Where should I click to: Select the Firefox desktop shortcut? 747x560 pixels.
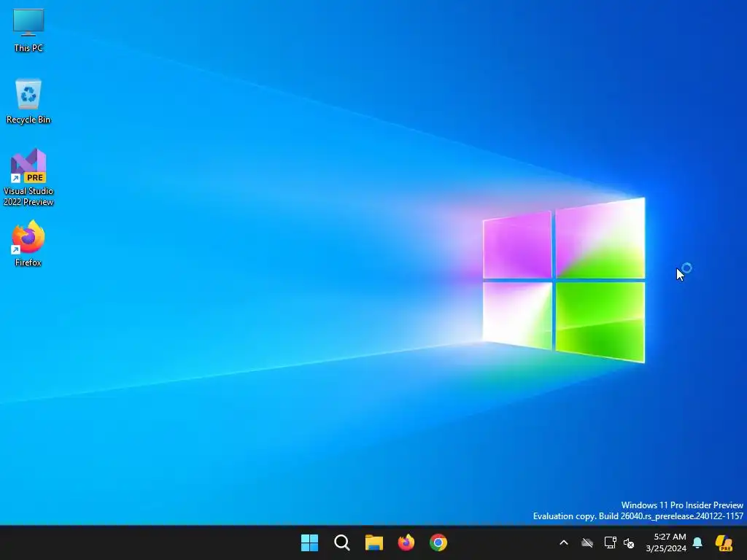click(x=28, y=244)
